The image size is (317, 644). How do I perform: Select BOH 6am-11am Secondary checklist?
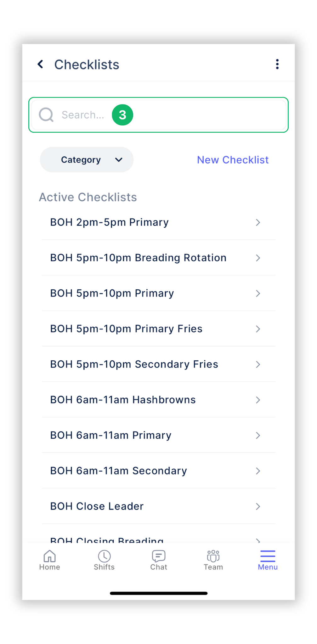tap(118, 471)
